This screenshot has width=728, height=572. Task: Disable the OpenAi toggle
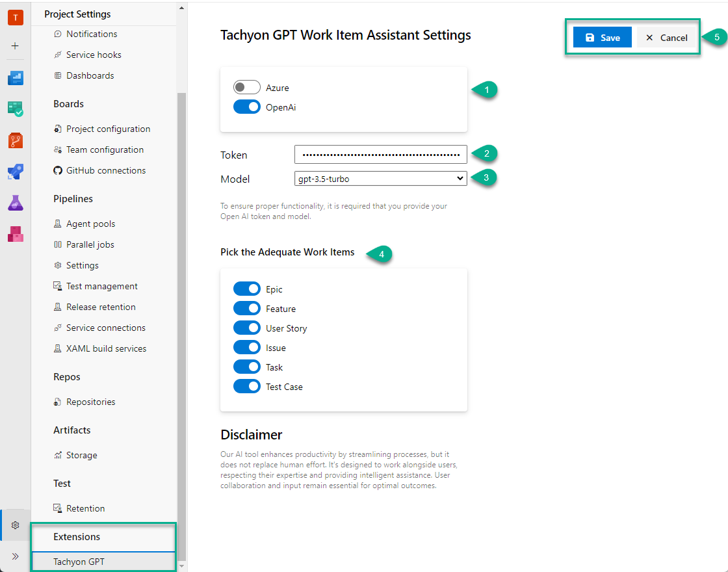(246, 106)
